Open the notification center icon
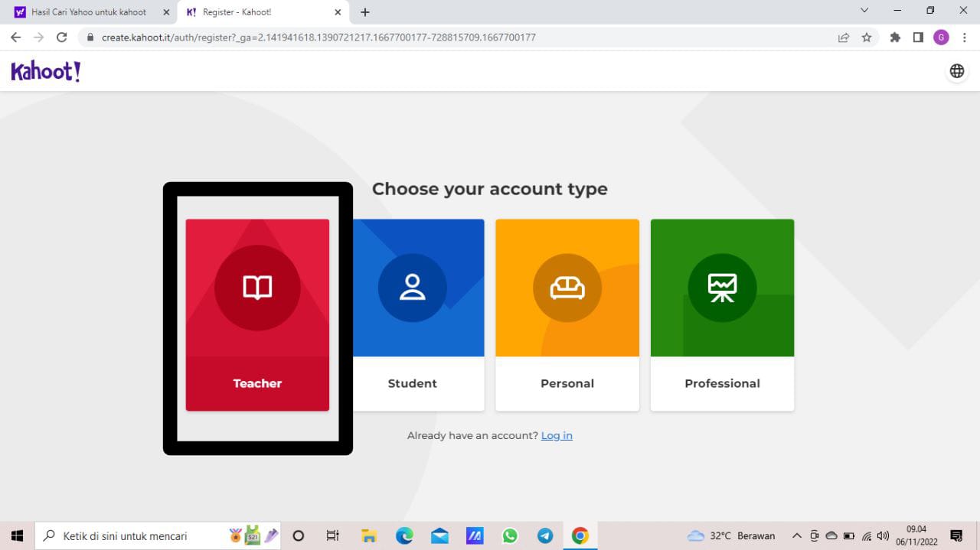The width and height of the screenshot is (980, 550). point(956,535)
